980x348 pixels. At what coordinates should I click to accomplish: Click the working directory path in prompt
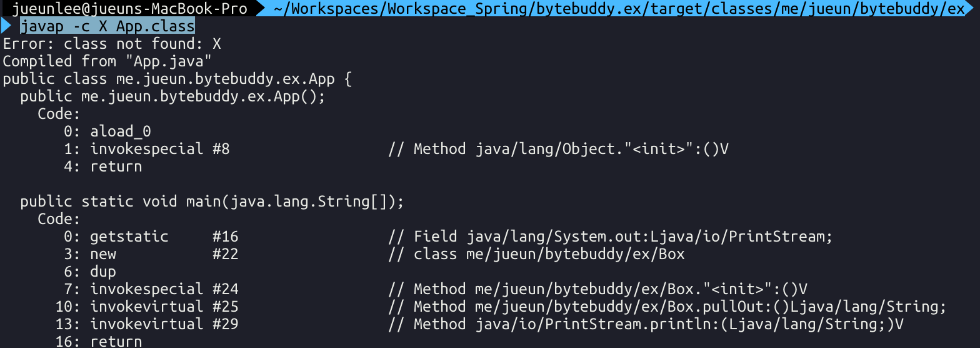(619, 9)
